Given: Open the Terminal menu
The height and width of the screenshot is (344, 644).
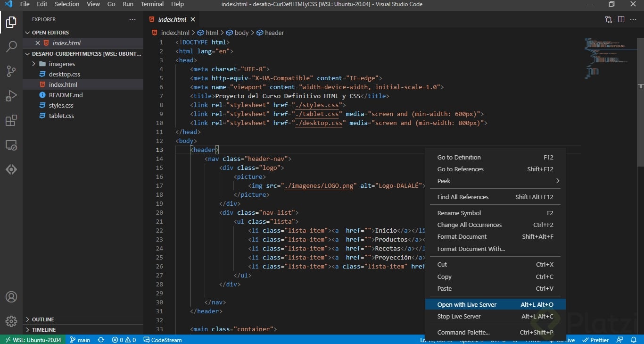Looking at the screenshot, I should coord(152,4).
